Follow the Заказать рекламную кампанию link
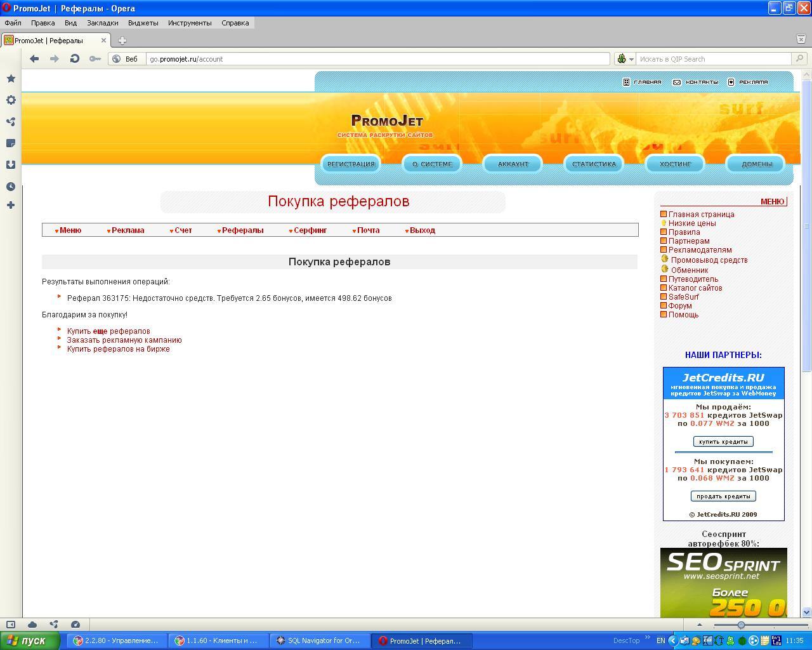This screenshot has height=650, width=812. [124, 340]
